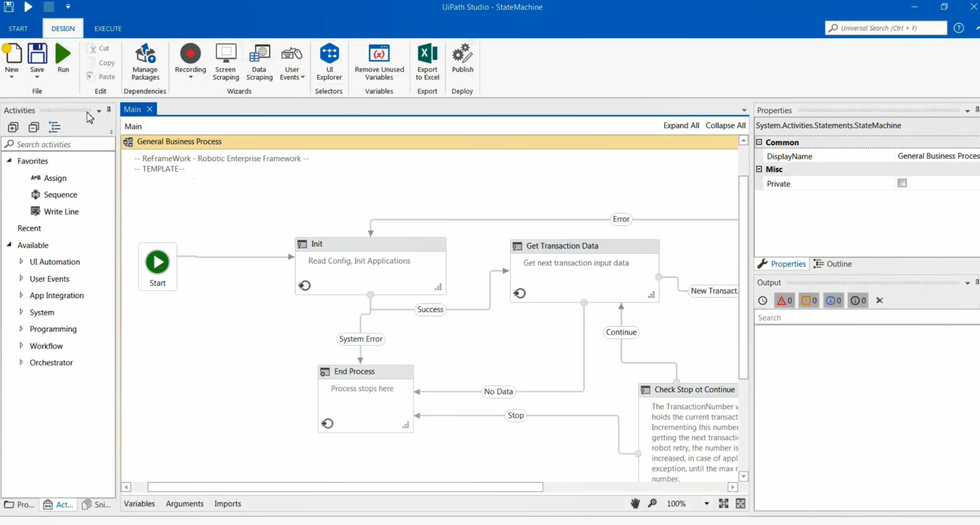Image resolution: width=980 pixels, height=525 pixels.
Task: Toggle the warnings filter in the Output panel
Action: [808, 300]
